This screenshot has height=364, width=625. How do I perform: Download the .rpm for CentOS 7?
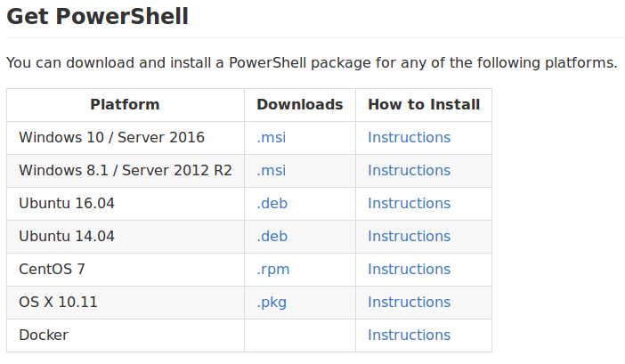[273, 270]
